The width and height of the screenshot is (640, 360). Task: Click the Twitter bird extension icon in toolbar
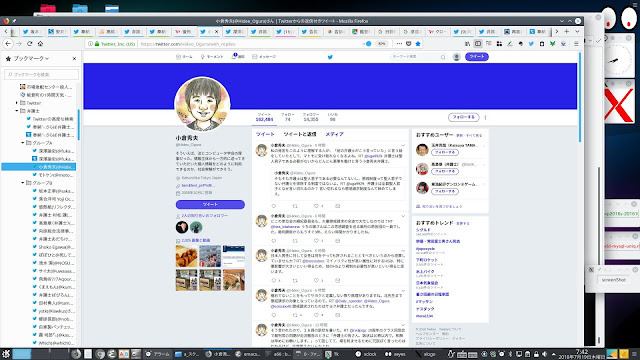click(531, 44)
